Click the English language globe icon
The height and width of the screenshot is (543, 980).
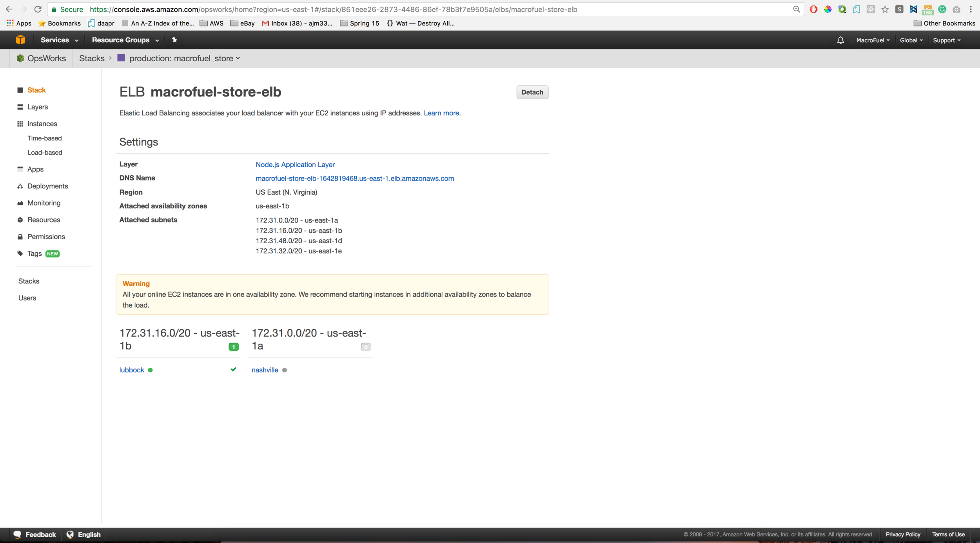(x=70, y=534)
